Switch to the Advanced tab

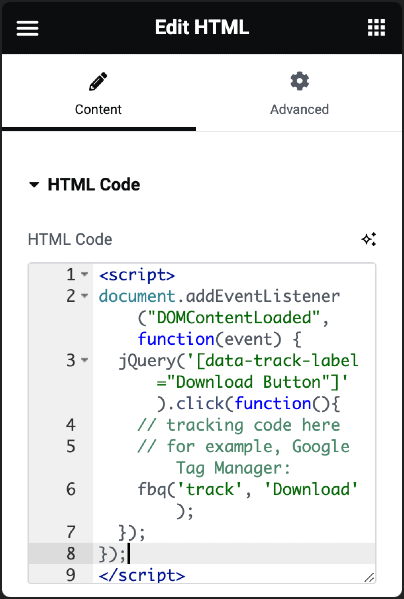(299, 95)
